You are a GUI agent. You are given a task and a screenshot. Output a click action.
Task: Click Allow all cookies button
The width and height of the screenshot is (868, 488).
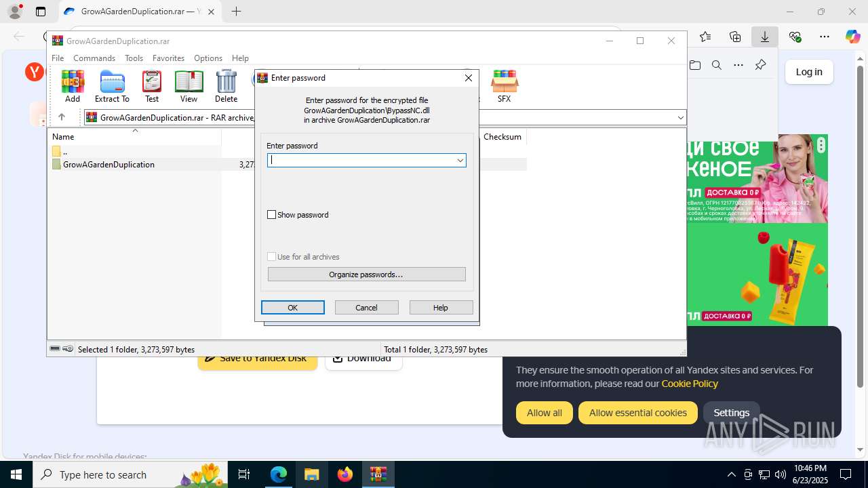click(545, 413)
